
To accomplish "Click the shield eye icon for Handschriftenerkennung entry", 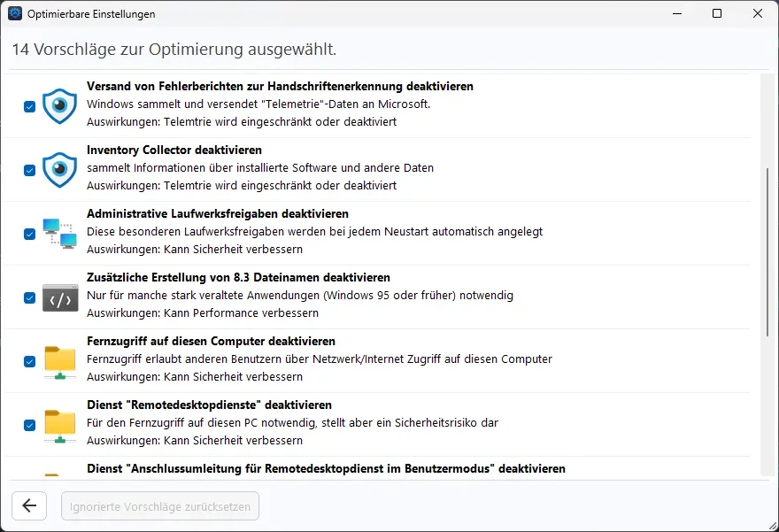I will tap(59, 106).
